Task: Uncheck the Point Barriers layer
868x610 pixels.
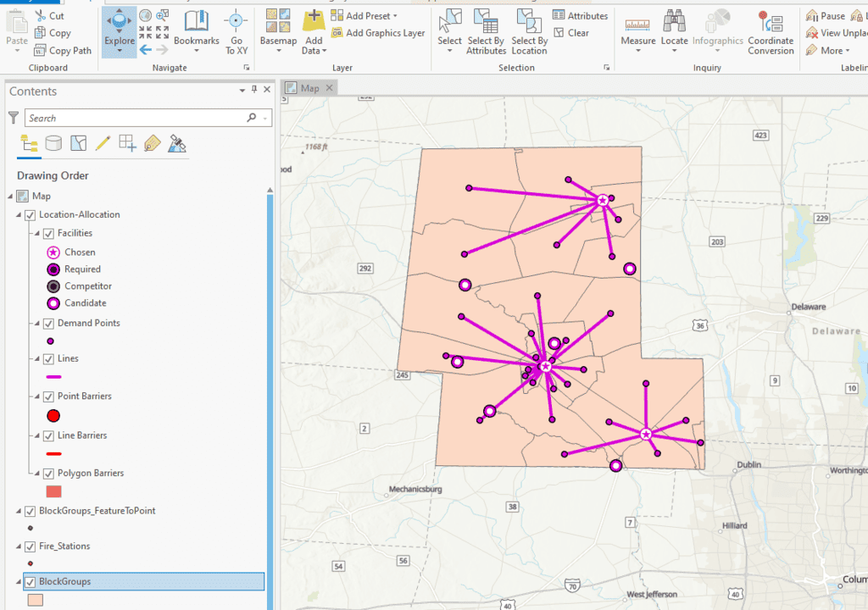Action: tap(48, 396)
